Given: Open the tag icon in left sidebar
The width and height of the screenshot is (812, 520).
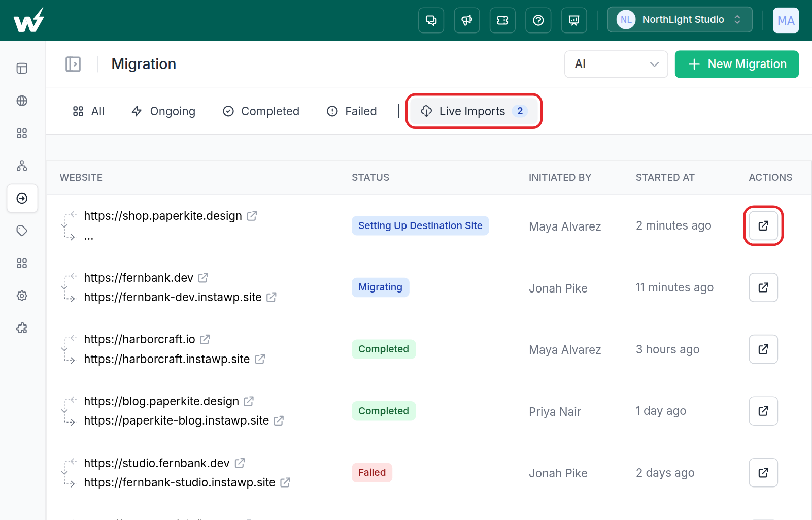Looking at the screenshot, I should tap(22, 231).
